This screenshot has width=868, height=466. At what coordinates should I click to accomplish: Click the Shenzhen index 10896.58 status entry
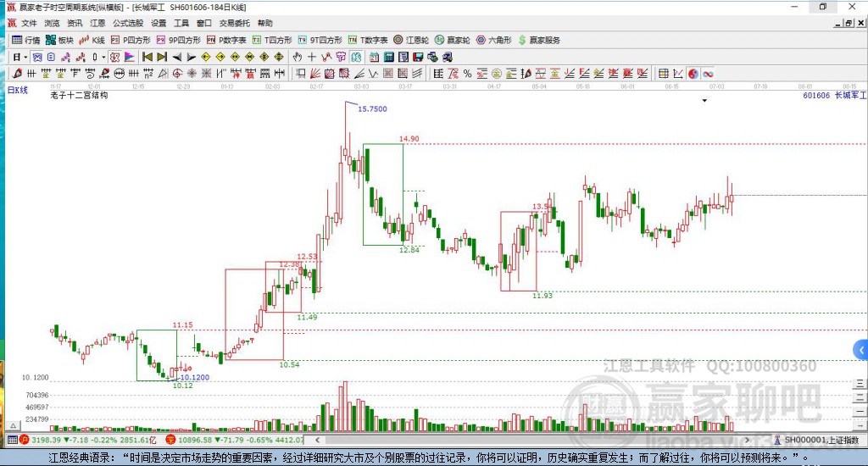tap(234, 440)
